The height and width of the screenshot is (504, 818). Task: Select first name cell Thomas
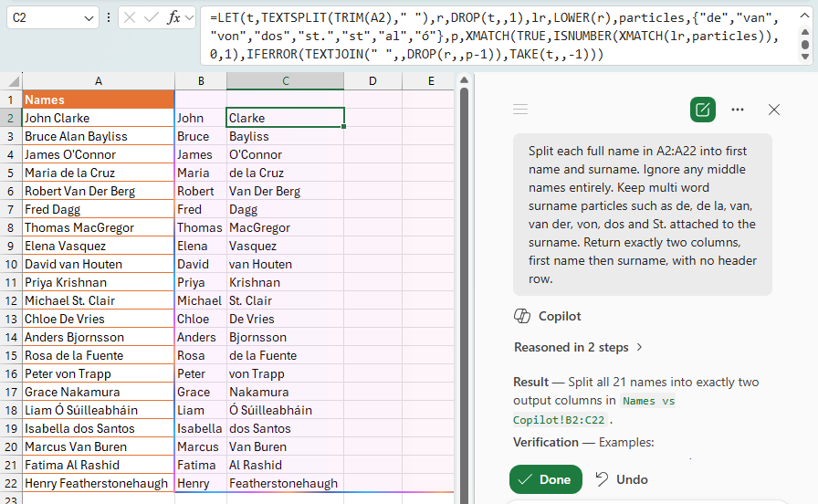(201, 227)
